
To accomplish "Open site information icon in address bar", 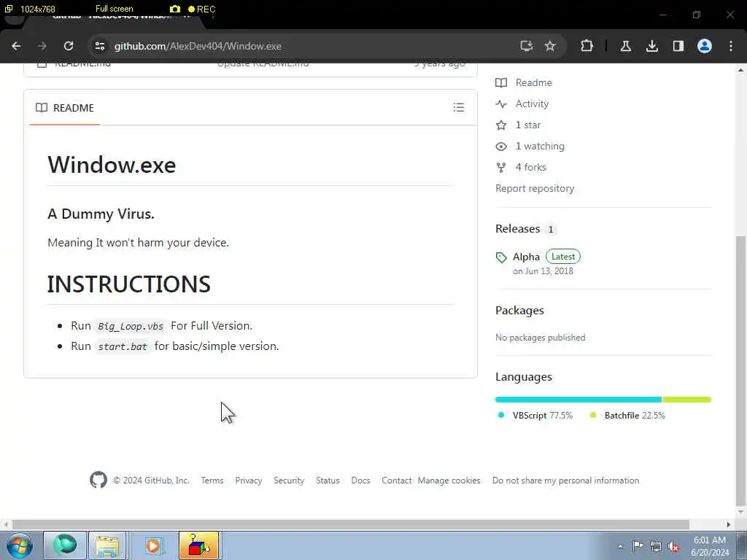I will coord(99,46).
